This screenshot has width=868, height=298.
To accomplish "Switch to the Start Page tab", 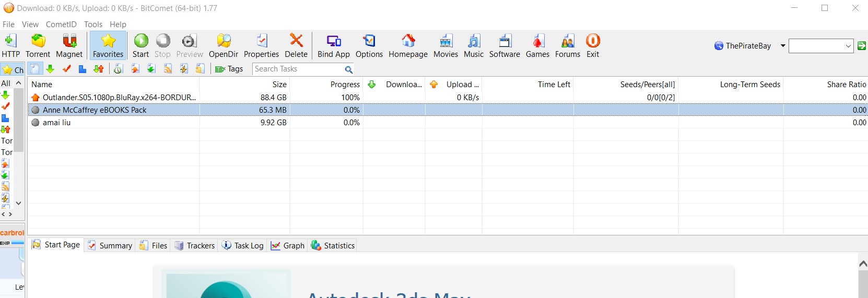I will click(56, 245).
